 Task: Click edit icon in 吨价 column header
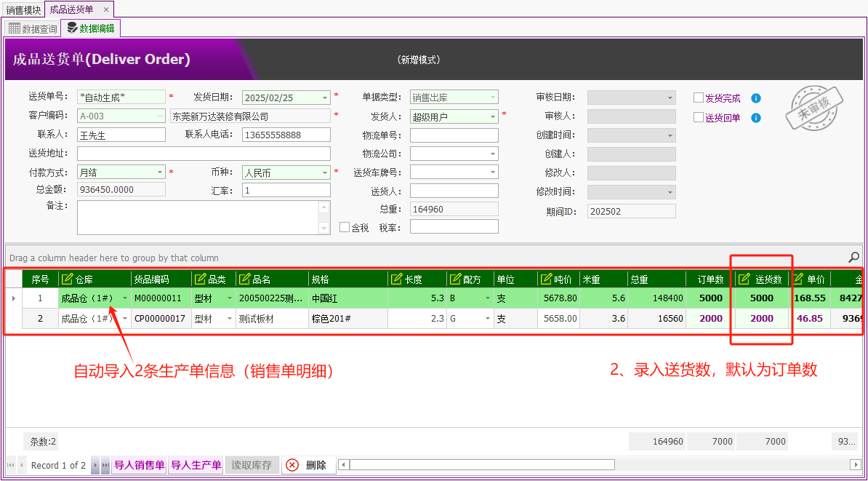pos(546,279)
